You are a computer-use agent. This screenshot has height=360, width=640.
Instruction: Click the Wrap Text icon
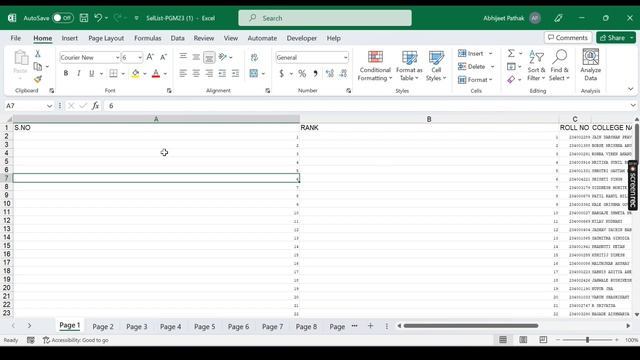(x=254, y=57)
